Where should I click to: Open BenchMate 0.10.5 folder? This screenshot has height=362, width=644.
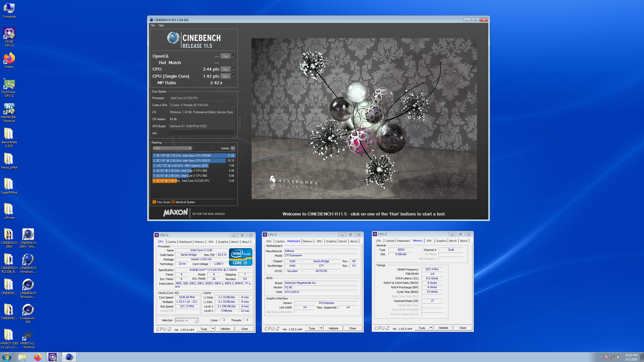click(9, 138)
